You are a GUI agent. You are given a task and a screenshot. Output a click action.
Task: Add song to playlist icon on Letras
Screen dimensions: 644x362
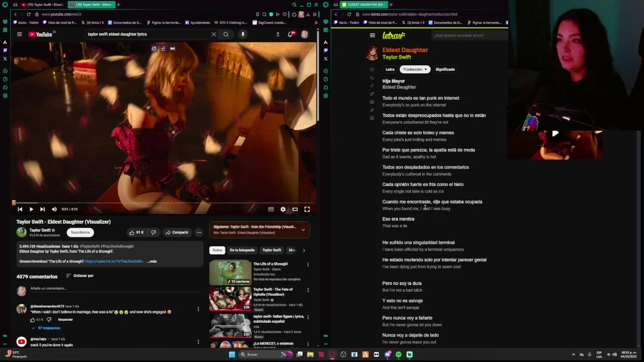(x=372, y=77)
